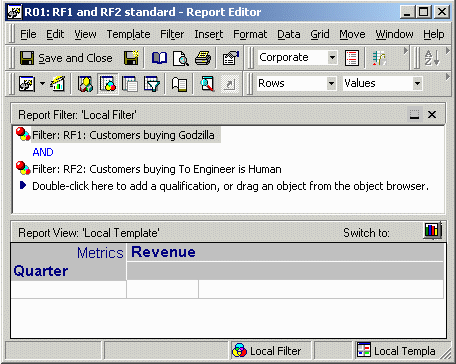Image resolution: width=456 pixels, height=364 pixels.
Task: Click the add a qualification prompt line
Action: pyautogui.click(x=230, y=186)
